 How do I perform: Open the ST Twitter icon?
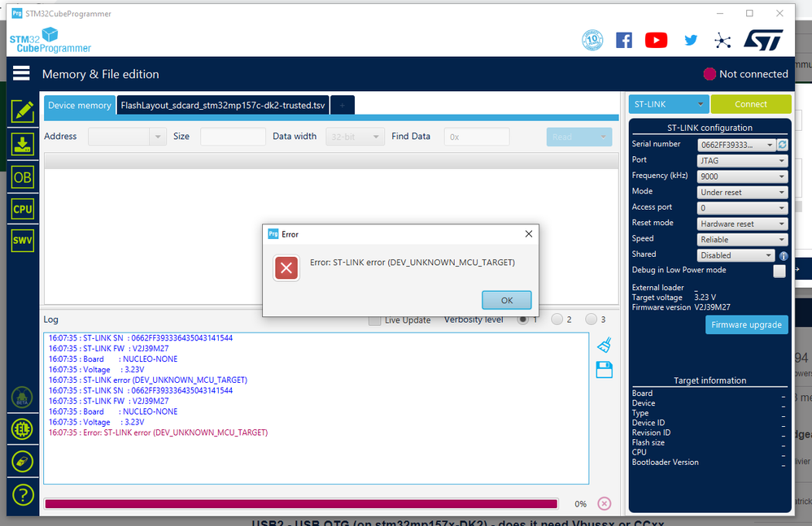pos(690,41)
